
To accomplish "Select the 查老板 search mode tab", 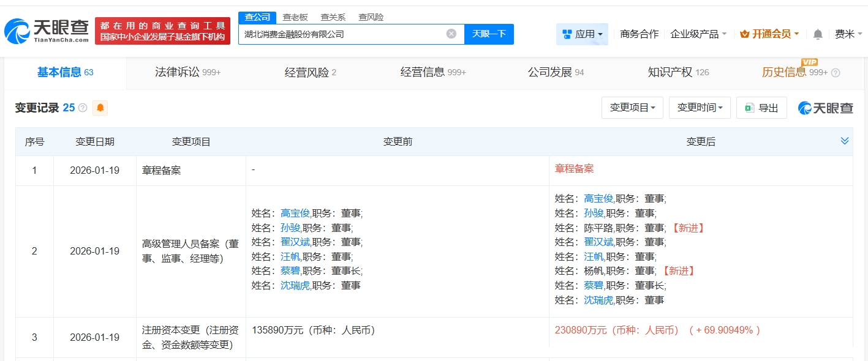I will (x=295, y=17).
